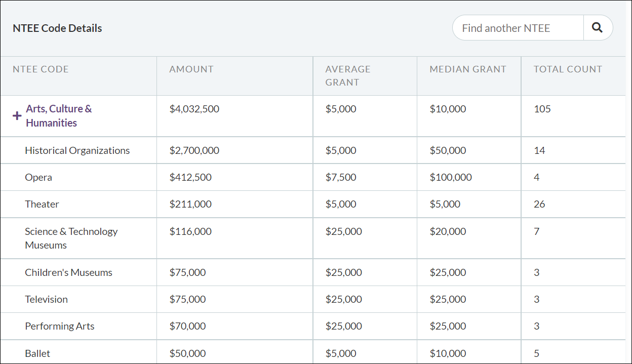Image resolution: width=632 pixels, height=364 pixels.
Task: Select Science & Technology Museums row
Action: coord(71,237)
